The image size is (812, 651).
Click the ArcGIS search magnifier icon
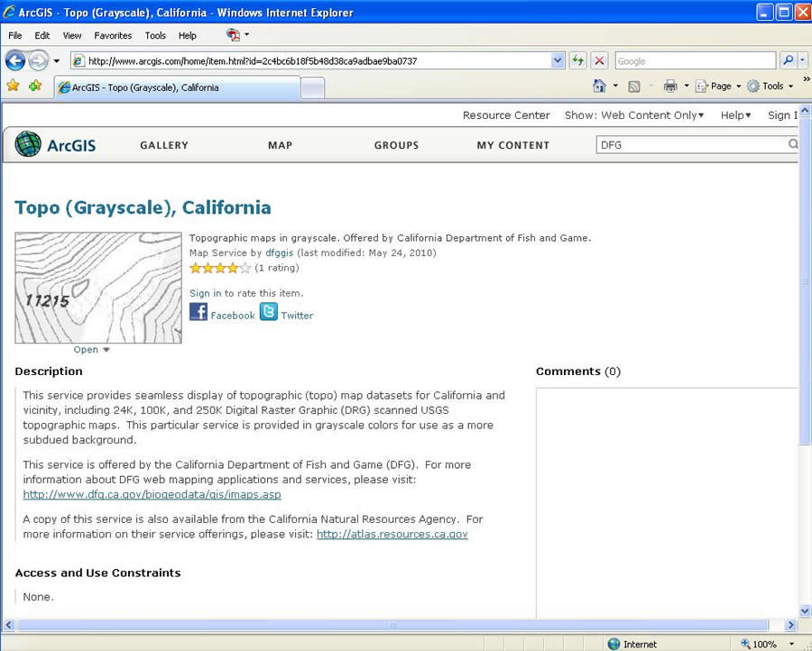793,144
